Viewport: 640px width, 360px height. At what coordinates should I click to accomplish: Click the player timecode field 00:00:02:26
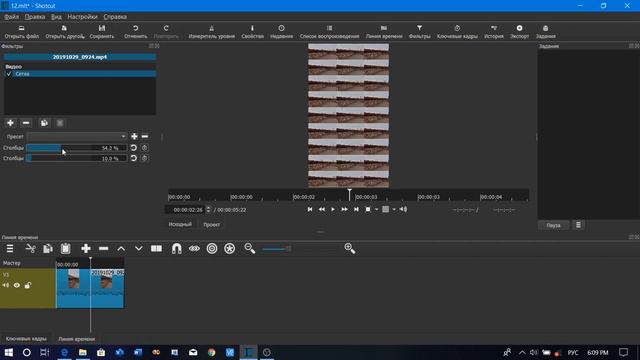185,210
